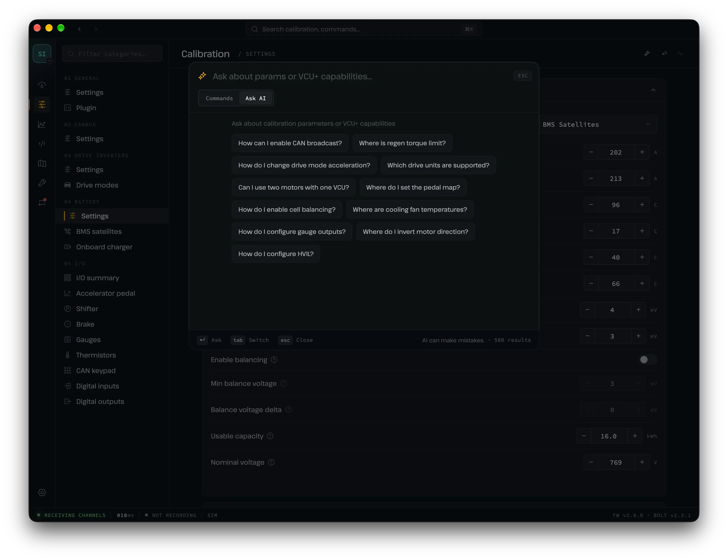Click the help icon next to Min balance voltage
The width and height of the screenshot is (728, 560).
click(x=283, y=384)
